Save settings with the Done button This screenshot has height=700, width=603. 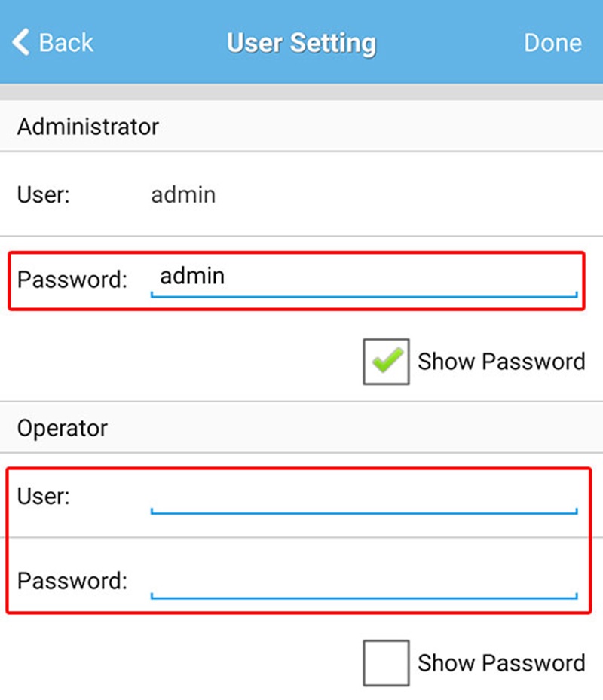[553, 43]
